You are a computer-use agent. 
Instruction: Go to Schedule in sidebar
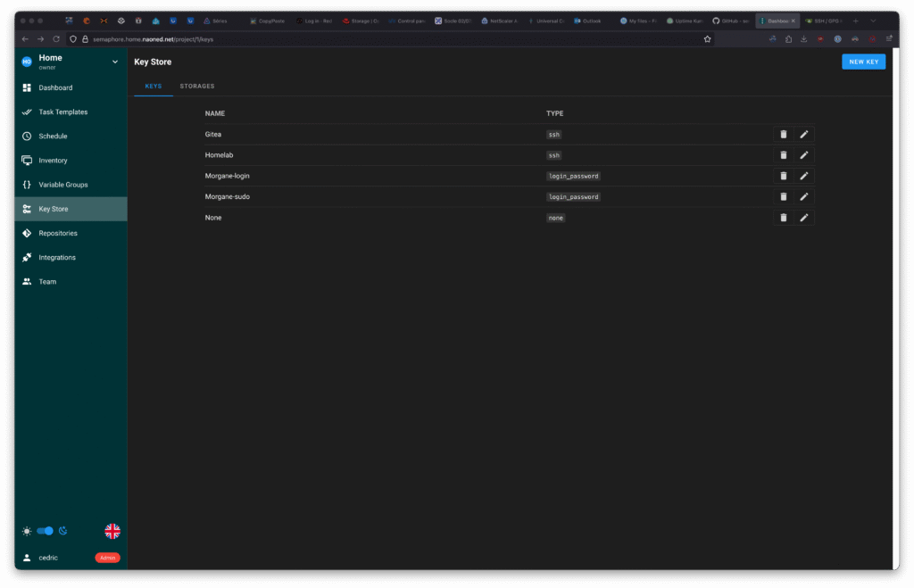[53, 137]
